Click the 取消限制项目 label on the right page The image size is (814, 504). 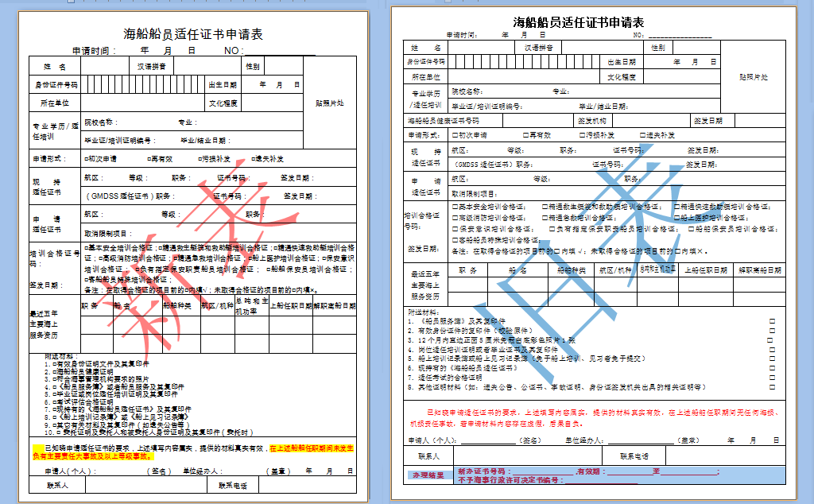pos(475,194)
